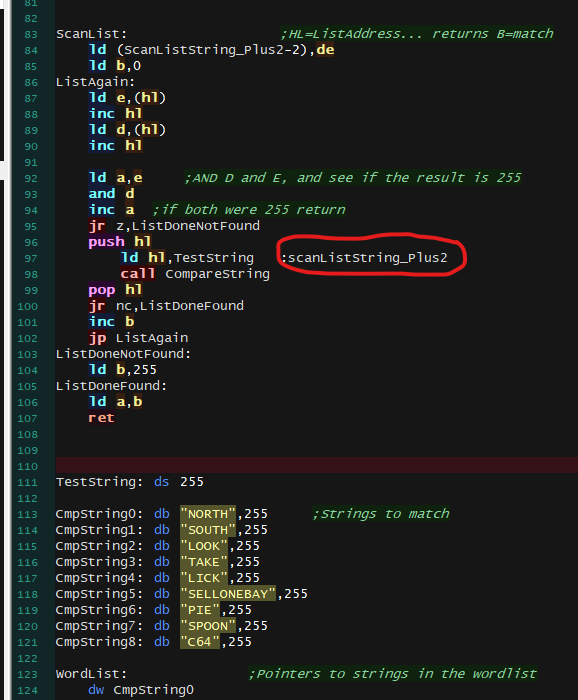This screenshot has height=700, width=578.
Task: Click the CmpString3 "TAKE" line
Action: pyautogui.click(x=158, y=562)
